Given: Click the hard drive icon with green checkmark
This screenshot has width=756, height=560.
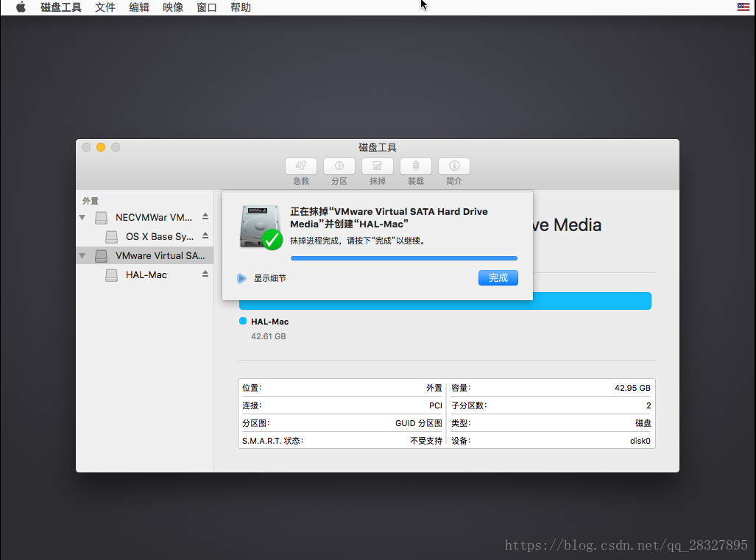Looking at the screenshot, I should coord(261,227).
